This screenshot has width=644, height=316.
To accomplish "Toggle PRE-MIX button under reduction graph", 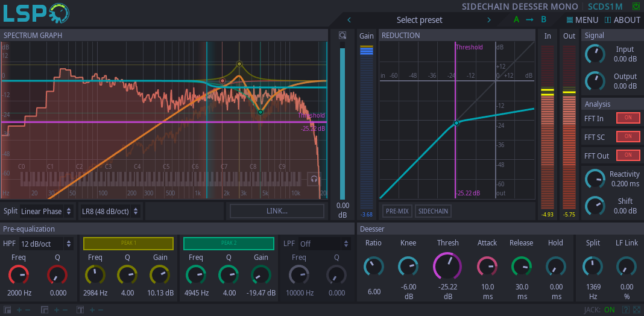I will 397,211.
